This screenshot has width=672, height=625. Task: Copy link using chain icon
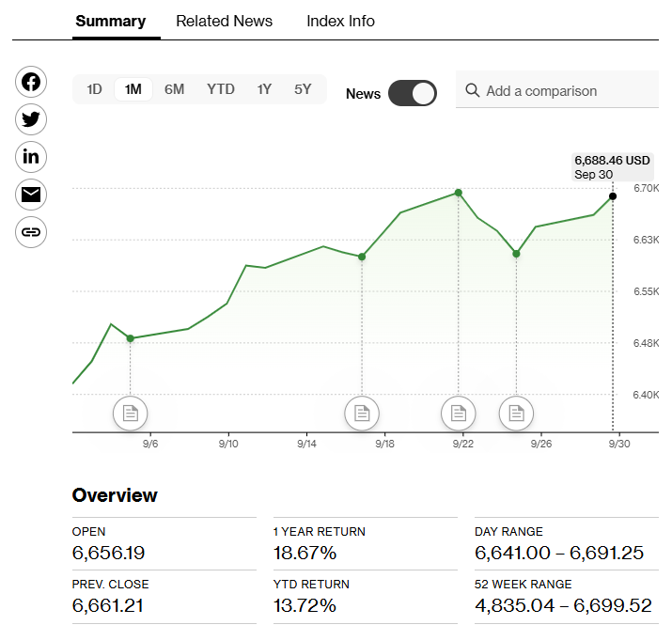pyautogui.click(x=31, y=232)
